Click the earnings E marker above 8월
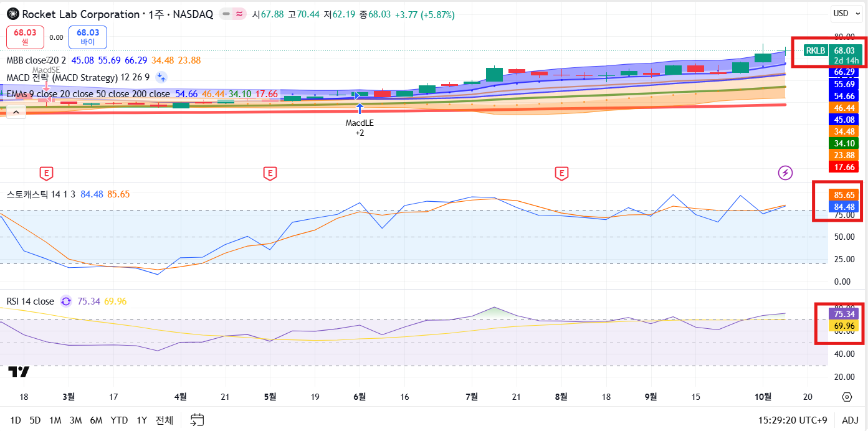 coord(562,173)
